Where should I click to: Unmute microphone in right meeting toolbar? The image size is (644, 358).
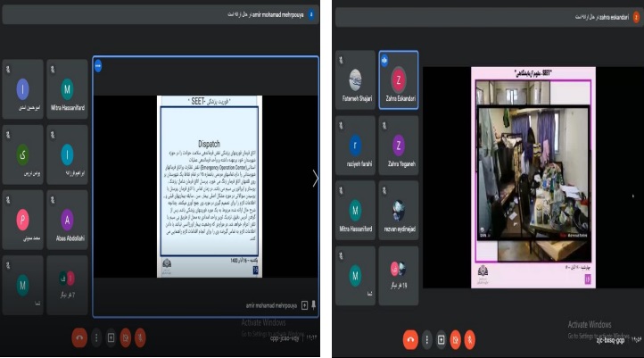click(471, 339)
